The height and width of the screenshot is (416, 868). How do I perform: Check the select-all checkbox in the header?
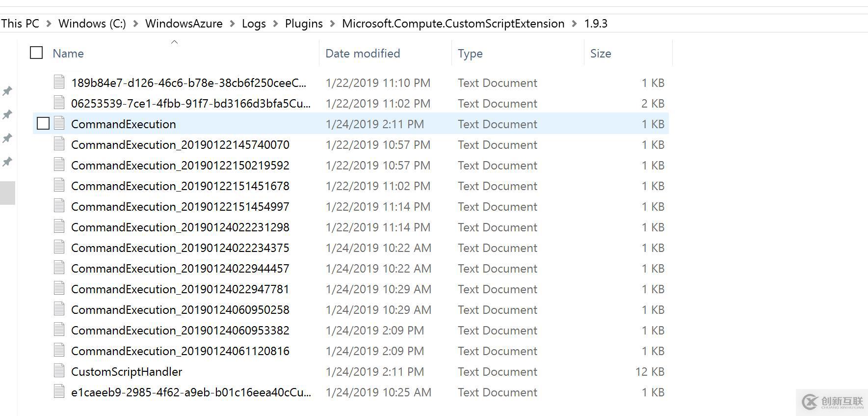36,53
